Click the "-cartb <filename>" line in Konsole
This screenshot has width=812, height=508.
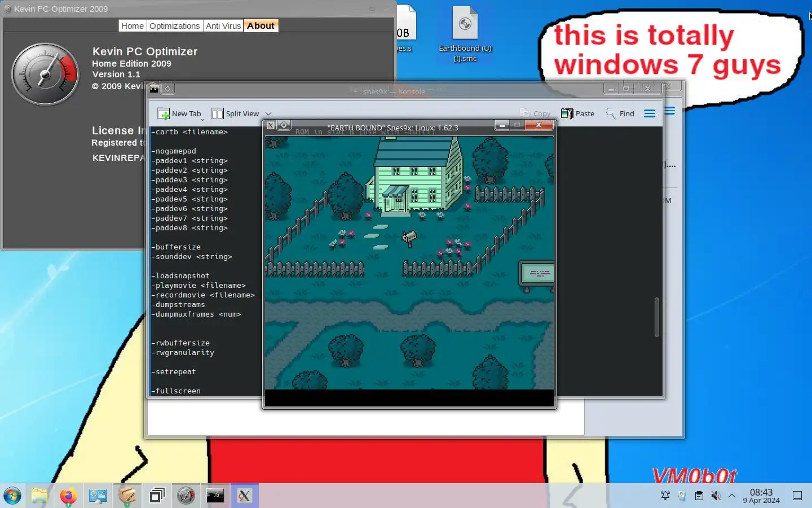pyautogui.click(x=189, y=132)
